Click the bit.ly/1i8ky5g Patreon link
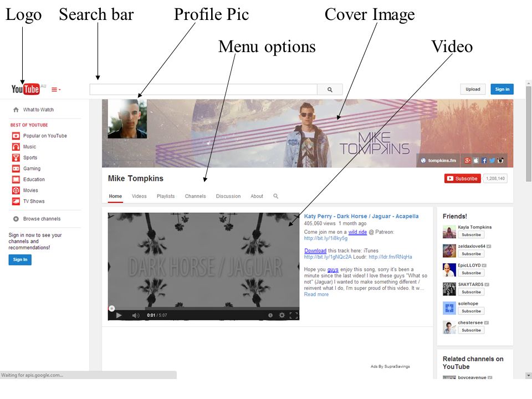 pyautogui.click(x=326, y=238)
